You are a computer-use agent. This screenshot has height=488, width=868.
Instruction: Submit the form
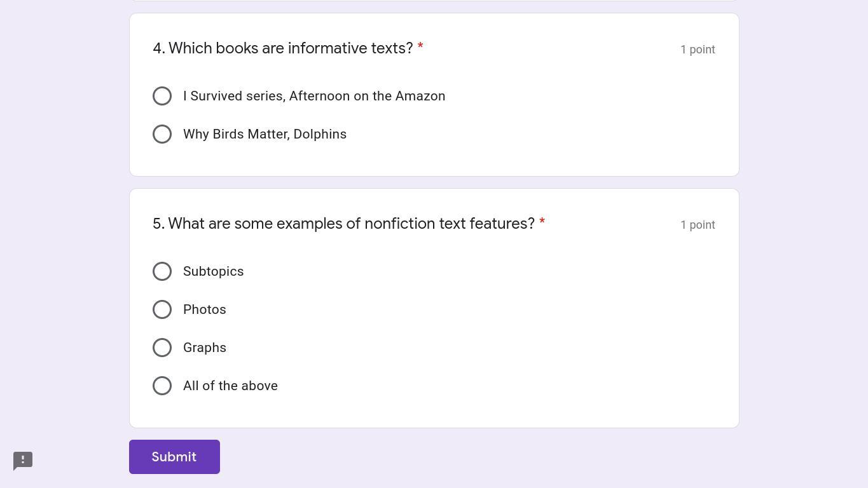tap(174, 457)
